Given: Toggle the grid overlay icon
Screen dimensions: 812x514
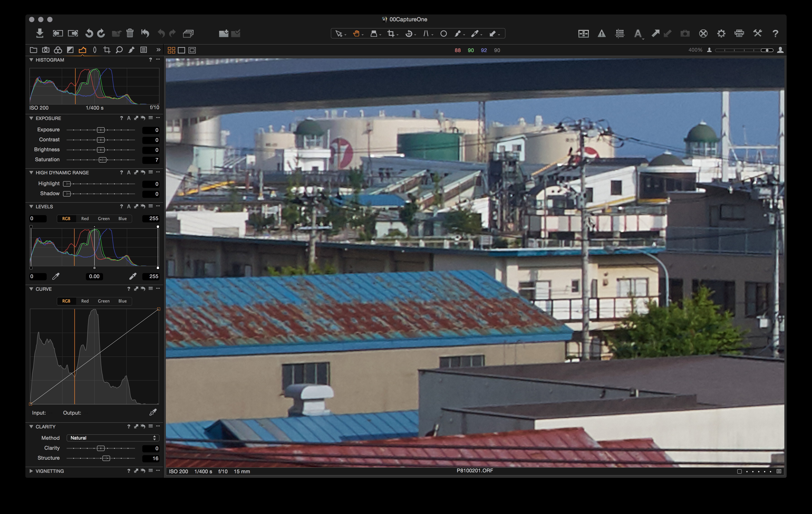Looking at the screenshot, I should 619,33.
